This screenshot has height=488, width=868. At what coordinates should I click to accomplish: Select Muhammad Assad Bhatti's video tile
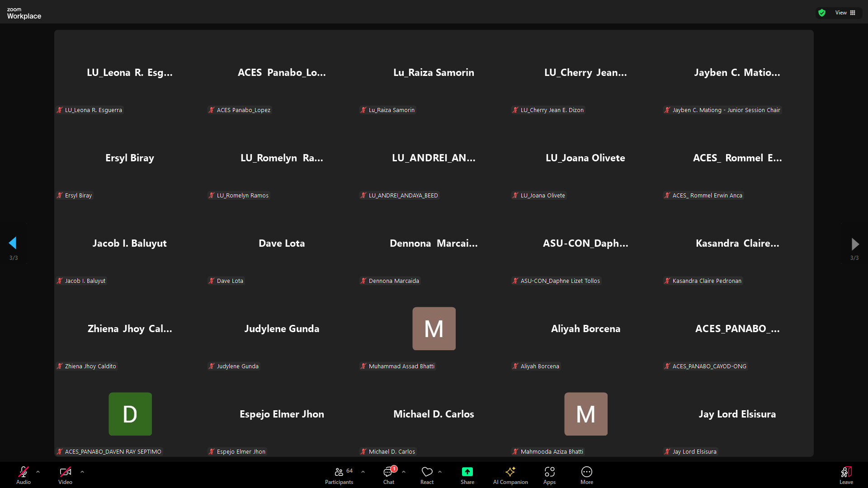click(x=434, y=328)
